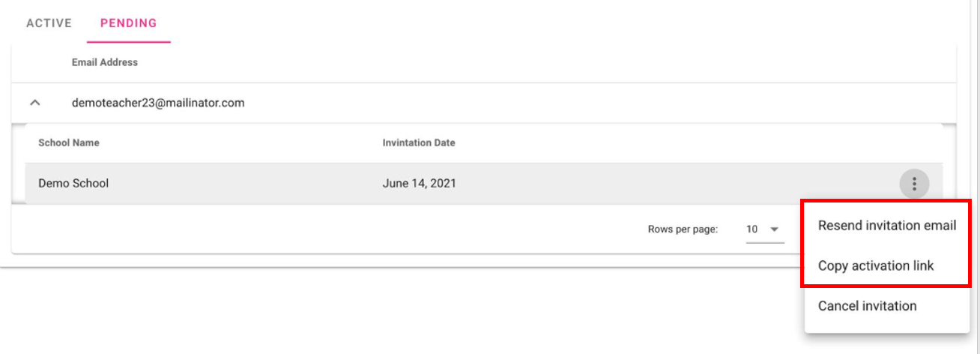Select the PENDING tab
This screenshot has height=354, width=980.
point(129,23)
